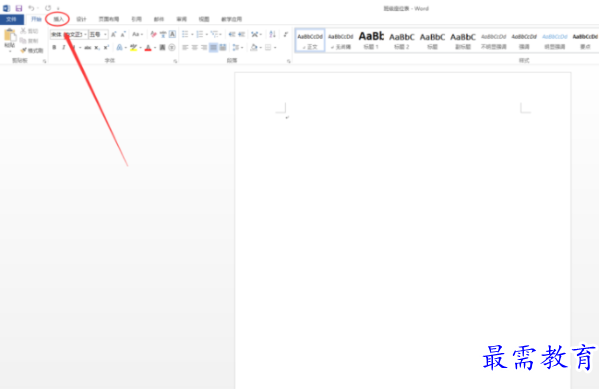
Task: Switch to the 设计 (Design) tab
Action: point(81,19)
